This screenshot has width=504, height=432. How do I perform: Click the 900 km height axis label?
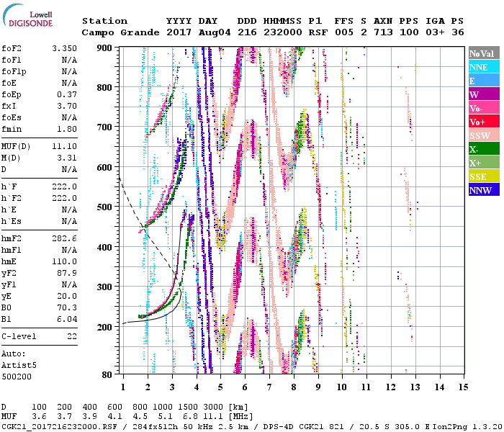tap(105, 48)
